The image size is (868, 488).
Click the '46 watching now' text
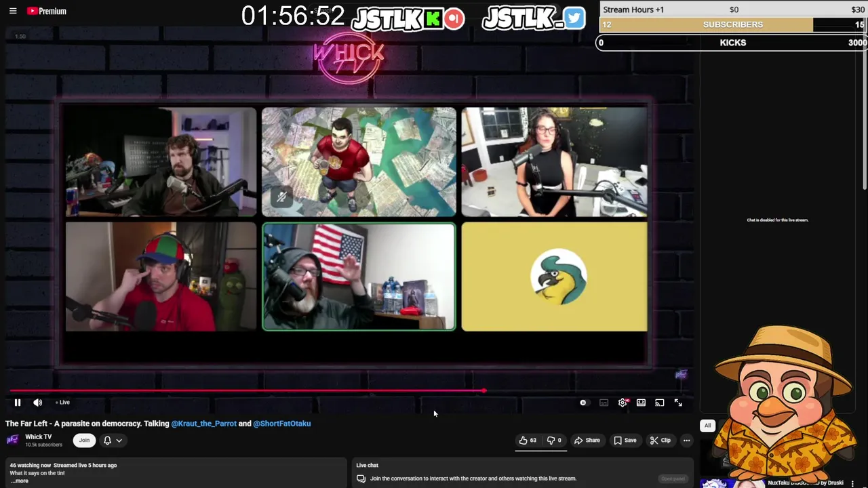pos(31,466)
